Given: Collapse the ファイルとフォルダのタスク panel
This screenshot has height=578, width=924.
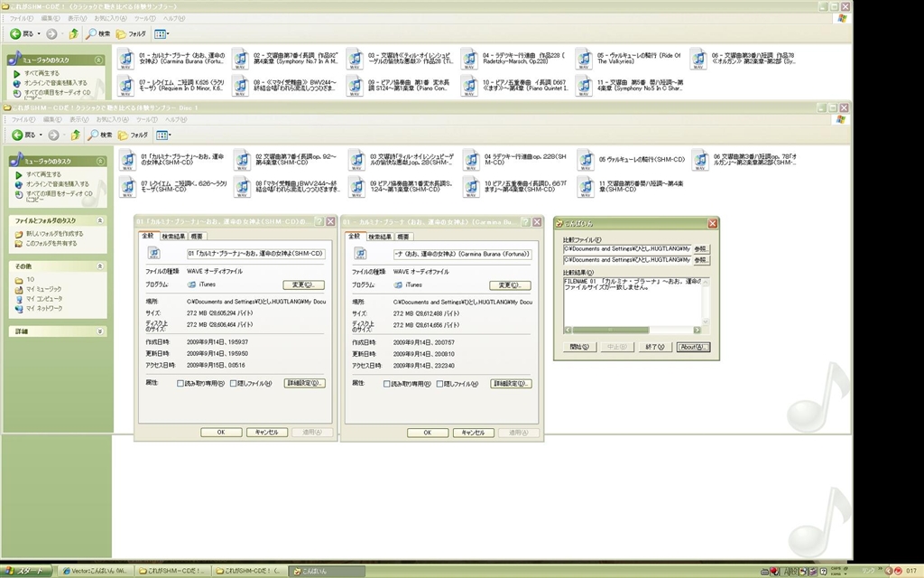Looking at the screenshot, I should click(99, 220).
